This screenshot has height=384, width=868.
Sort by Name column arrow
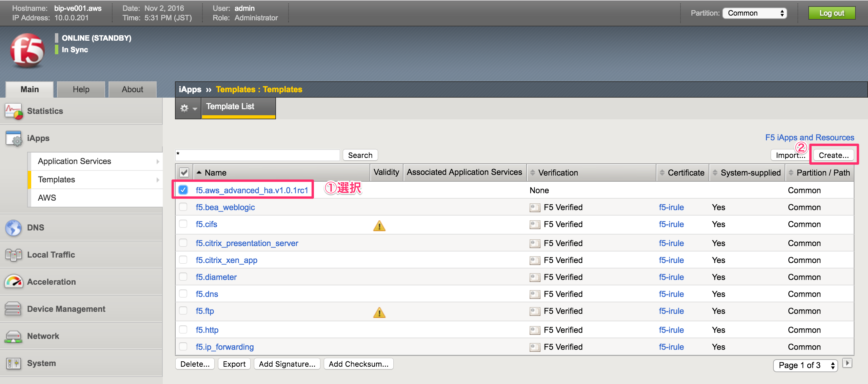pos(199,173)
